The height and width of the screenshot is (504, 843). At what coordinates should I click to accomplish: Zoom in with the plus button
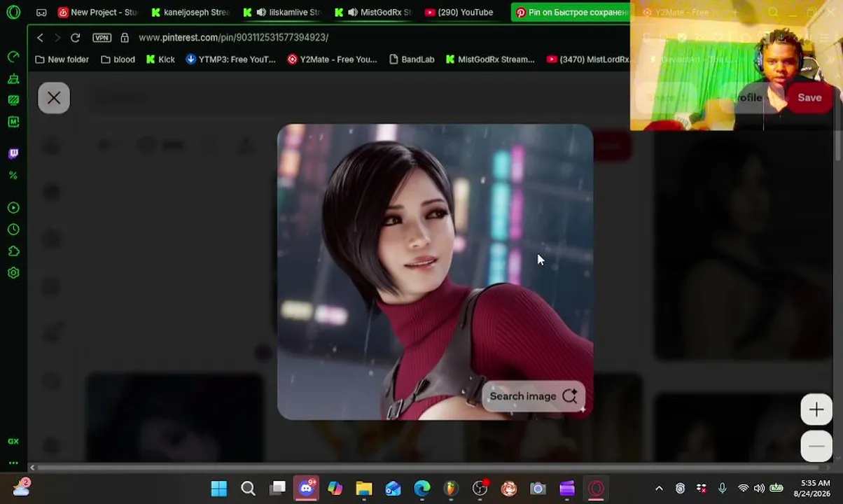(816, 410)
